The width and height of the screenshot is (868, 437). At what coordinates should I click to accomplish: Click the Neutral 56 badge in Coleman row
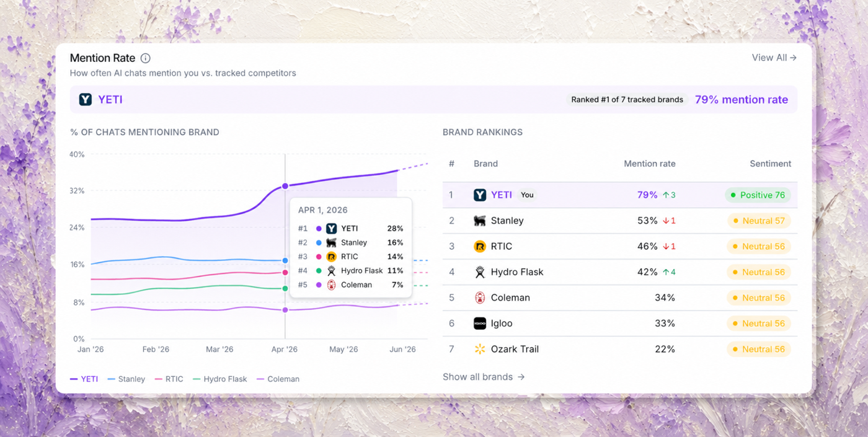click(x=759, y=298)
